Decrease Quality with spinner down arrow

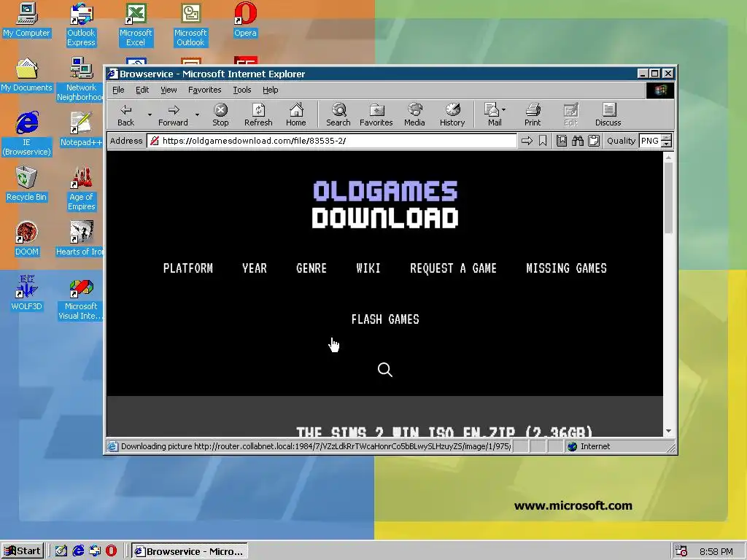pos(667,144)
